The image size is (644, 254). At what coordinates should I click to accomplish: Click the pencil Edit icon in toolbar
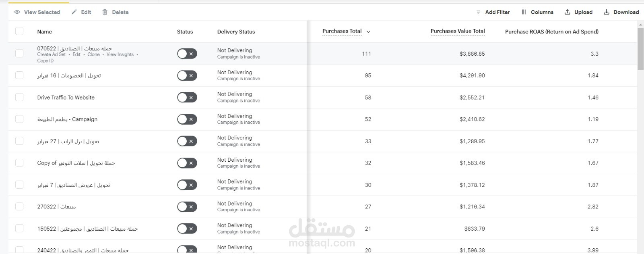[x=74, y=12]
